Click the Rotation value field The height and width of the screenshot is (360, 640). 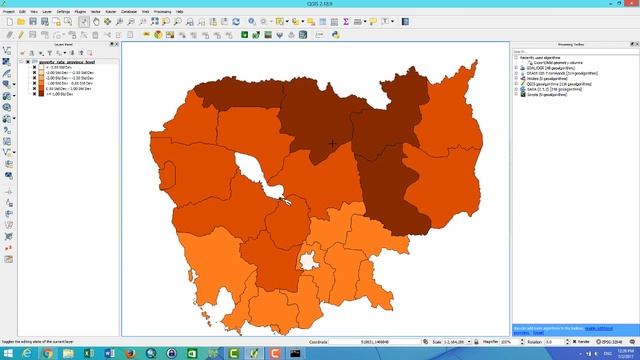click(x=555, y=342)
